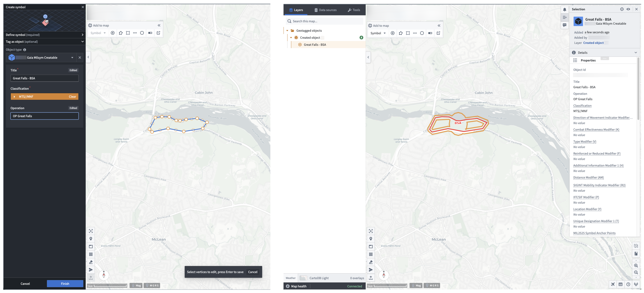Open the grid overlay icon on the Layers view map
The height and width of the screenshot is (293, 644).
click(x=371, y=254)
